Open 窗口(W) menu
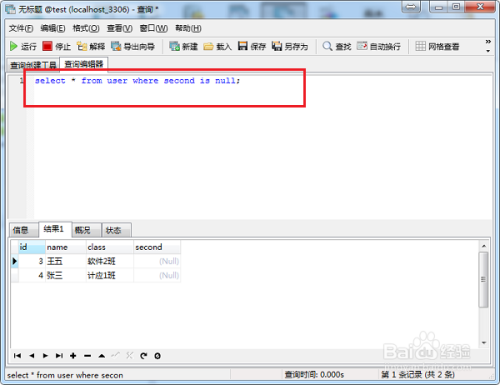The image size is (500, 385). [x=154, y=28]
